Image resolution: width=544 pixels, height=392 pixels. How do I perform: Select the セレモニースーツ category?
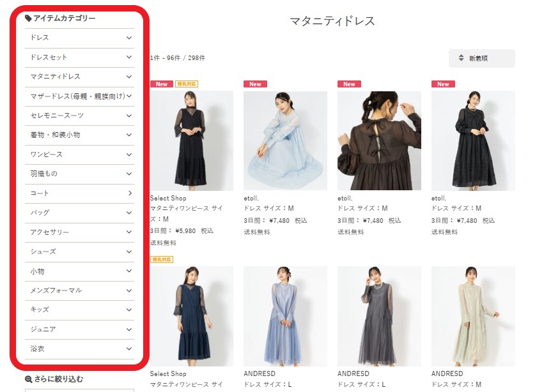(57, 116)
